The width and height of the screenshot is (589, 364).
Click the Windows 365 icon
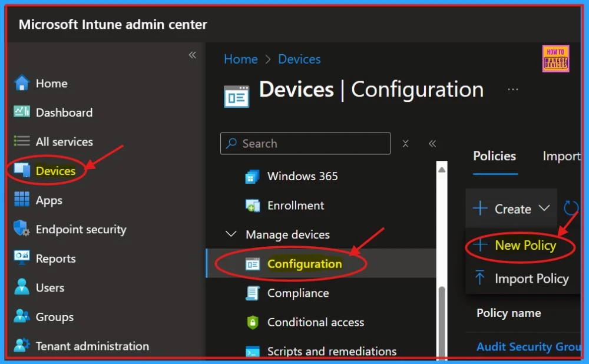pyautogui.click(x=253, y=176)
